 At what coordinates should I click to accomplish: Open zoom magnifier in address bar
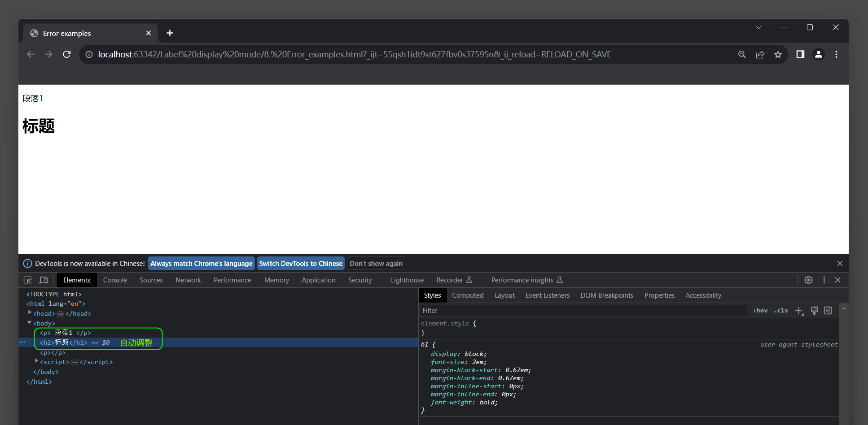coord(742,54)
